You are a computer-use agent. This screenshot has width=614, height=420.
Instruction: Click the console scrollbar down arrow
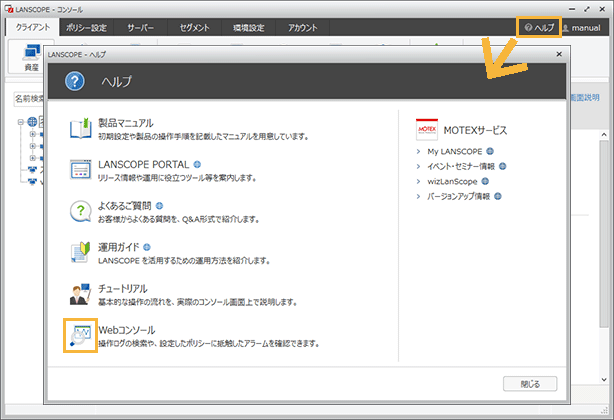[x=604, y=379]
